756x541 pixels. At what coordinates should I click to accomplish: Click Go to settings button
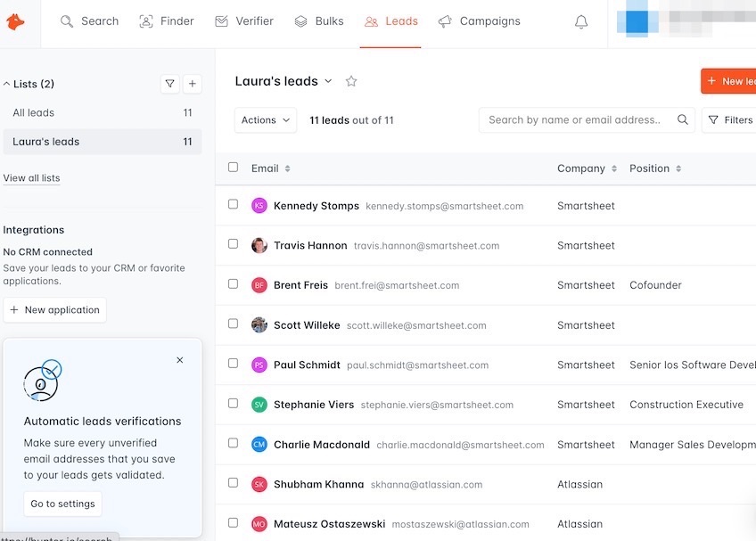(x=62, y=504)
